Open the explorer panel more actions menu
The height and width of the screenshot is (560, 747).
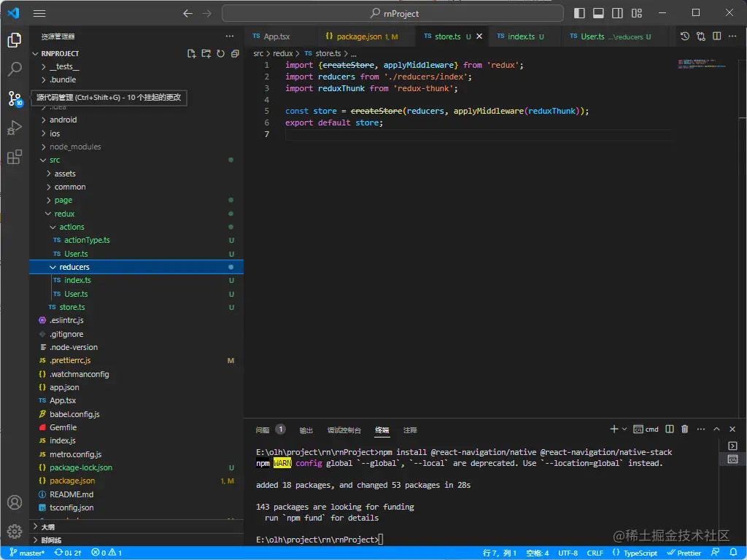[x=230, y=36]
